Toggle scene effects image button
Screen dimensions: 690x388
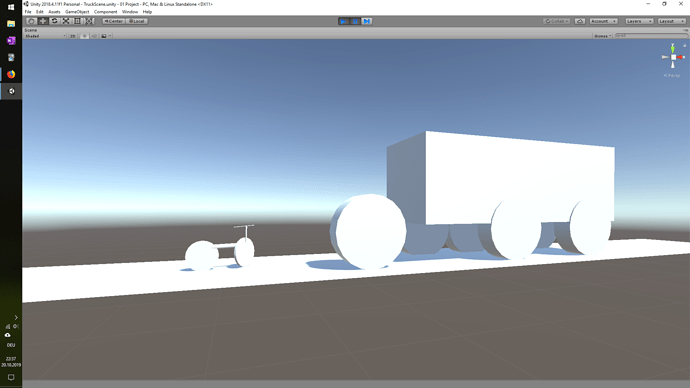104,36
